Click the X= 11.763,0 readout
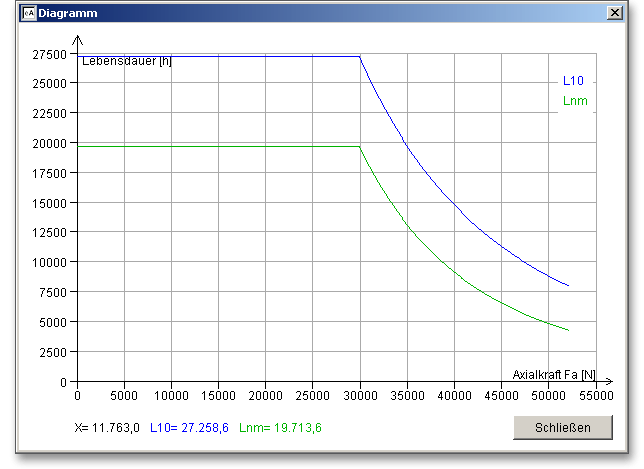 tap(108, 428)
